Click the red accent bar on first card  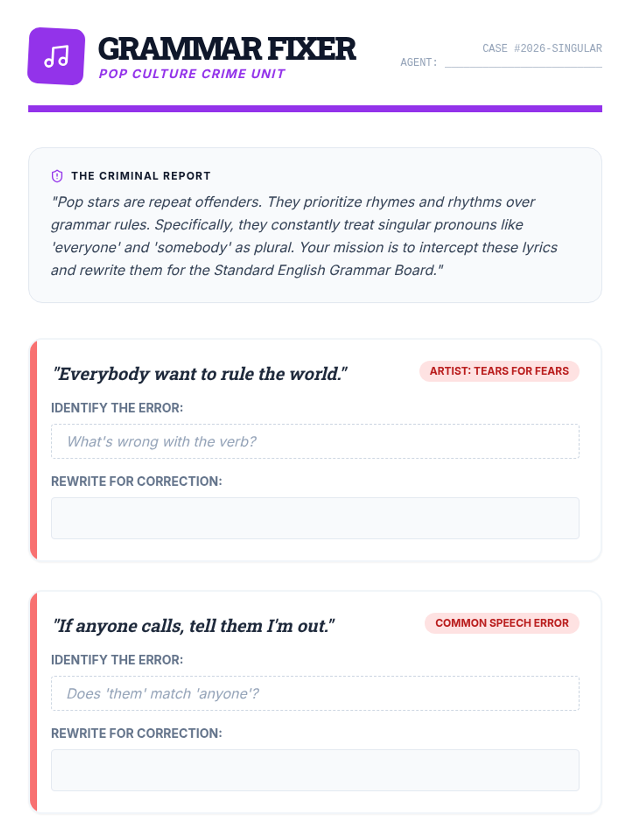tap(34, 450)
